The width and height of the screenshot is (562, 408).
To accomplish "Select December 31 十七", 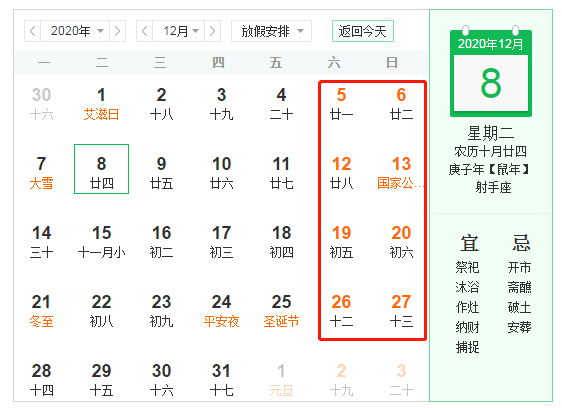I will [221, 380].
